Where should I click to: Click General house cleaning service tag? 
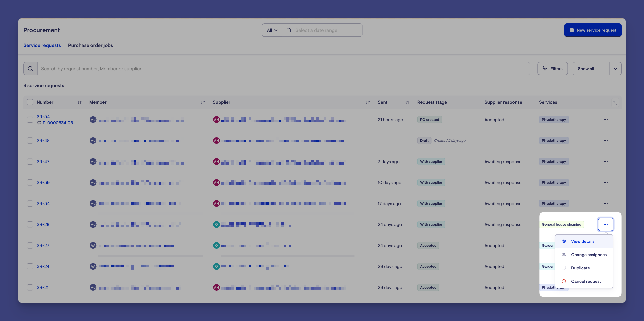561,224
